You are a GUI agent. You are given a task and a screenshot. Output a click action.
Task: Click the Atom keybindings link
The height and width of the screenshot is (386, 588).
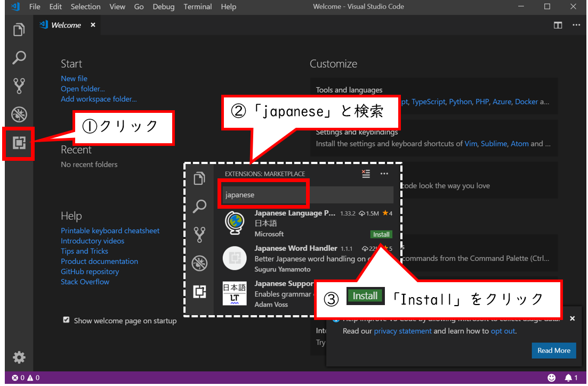519,144
